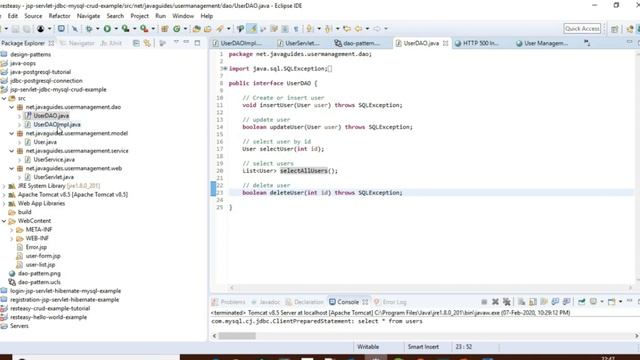Click the Last Edit Location back arrow
Viewport: 640px width, 360px height.
coord(347,29)
